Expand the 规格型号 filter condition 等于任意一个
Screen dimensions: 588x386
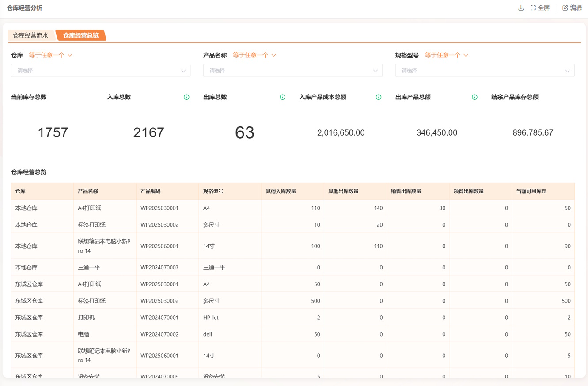447,55
